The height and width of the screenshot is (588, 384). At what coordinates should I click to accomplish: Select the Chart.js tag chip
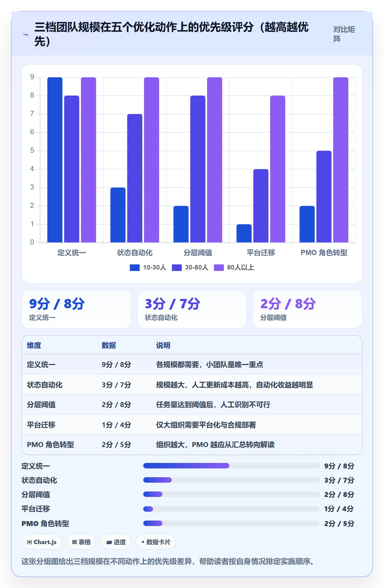pos(42,542)
